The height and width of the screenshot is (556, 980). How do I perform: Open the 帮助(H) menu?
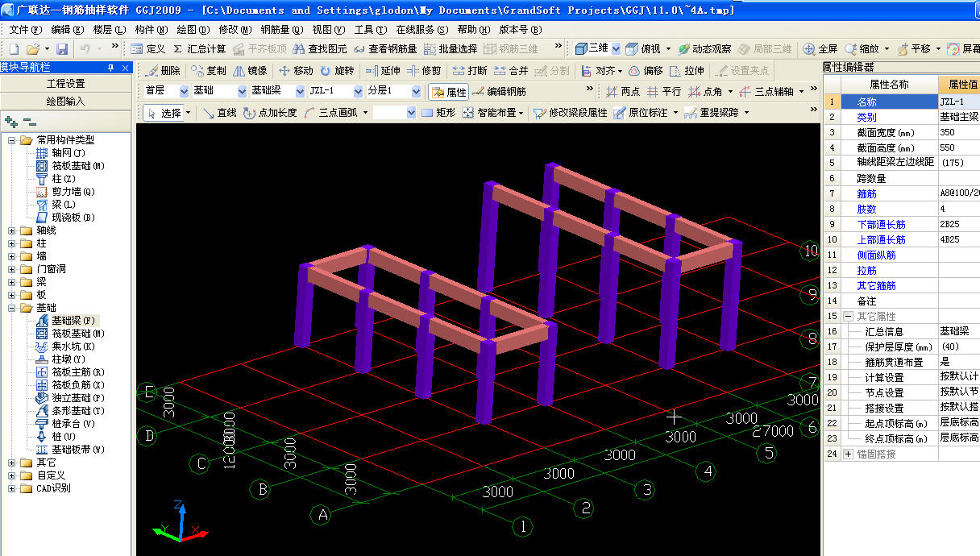pyautogui.click(x=473, y=29)
